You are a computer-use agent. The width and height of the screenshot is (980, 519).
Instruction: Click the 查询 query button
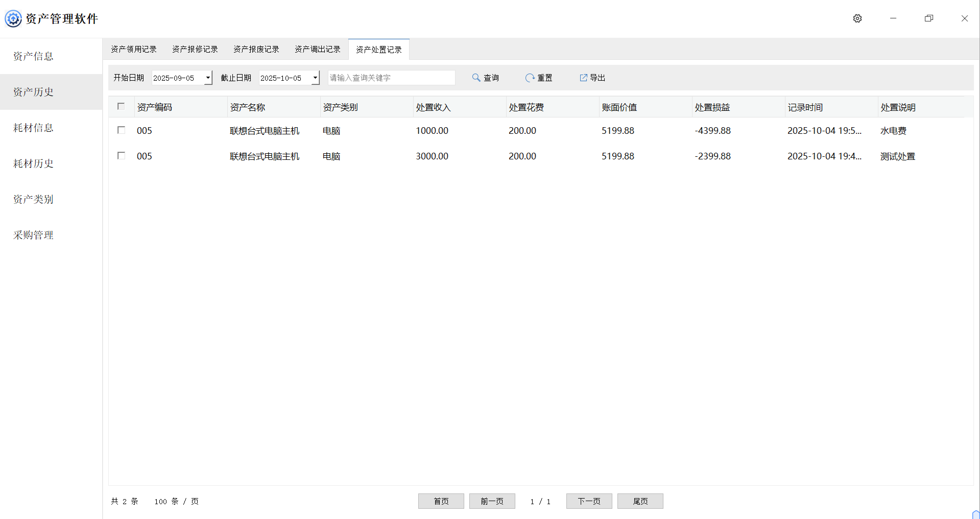pos(491,78)
